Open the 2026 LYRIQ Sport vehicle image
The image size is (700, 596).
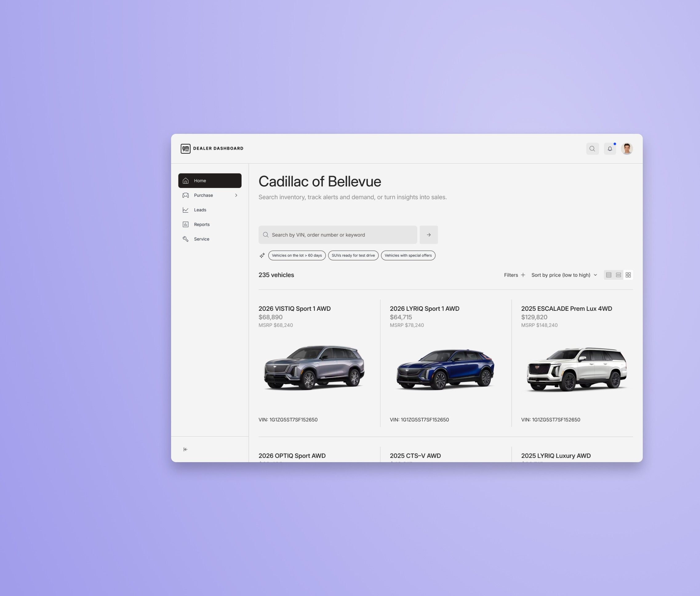pos(446,369)
